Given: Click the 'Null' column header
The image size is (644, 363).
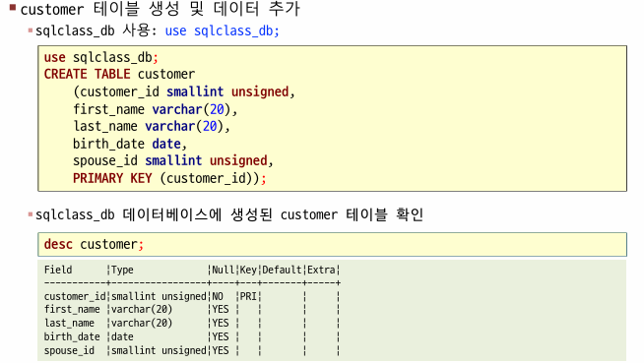Looking at the screenshot, I should tap(223, 270).
